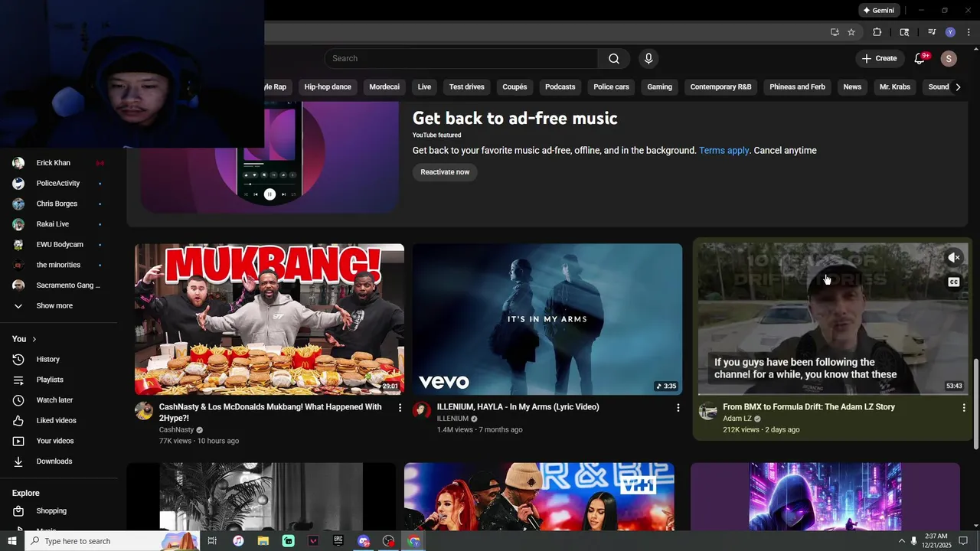980x551 pixels.
Task: Select the Podcasts chip
Action: 560,87
